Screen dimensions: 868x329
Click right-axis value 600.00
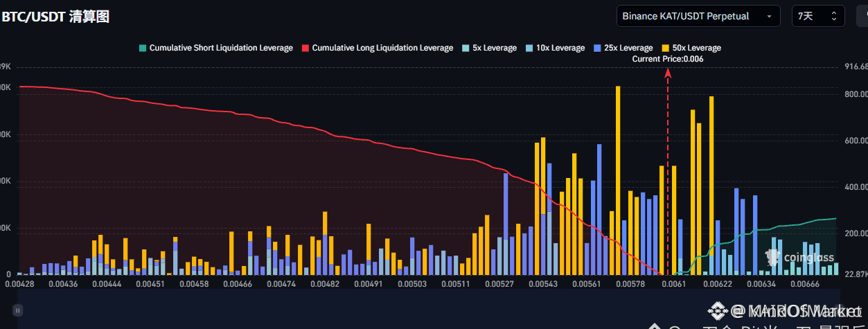856,141
